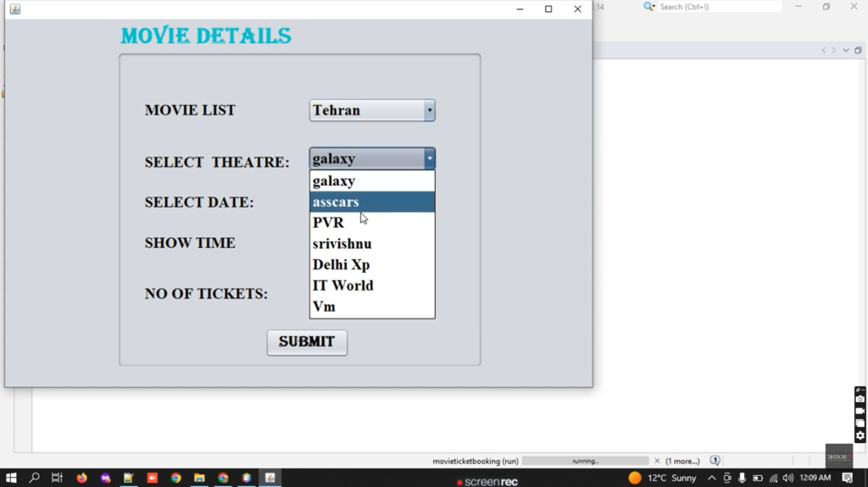This screenshot has width=868, height=487.
Task: Choose galaxy in the theatre list
Action: pyautogui.click(x=372, y=181)
